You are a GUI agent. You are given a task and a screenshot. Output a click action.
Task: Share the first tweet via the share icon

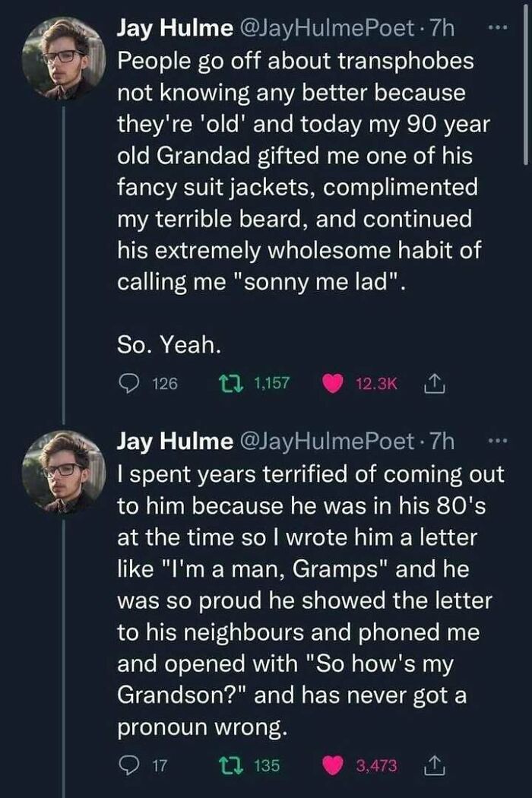pyautogui.click(x=433, y=385)
